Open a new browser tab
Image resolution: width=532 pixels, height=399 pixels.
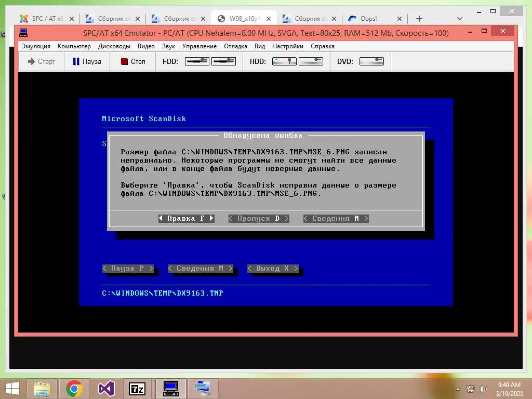419,19
